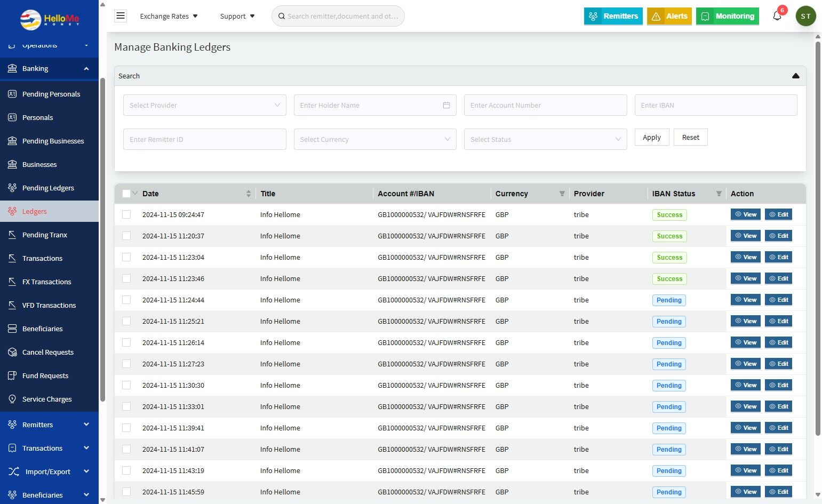
Task: Collapse the Search panel
Action: pyautogui.click(x=795, y=76)
